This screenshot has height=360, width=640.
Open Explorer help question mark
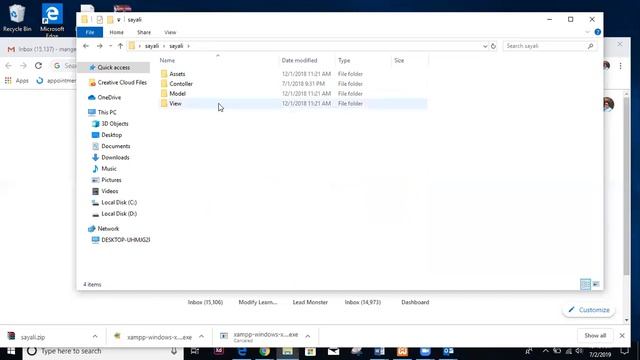[598, 32]
